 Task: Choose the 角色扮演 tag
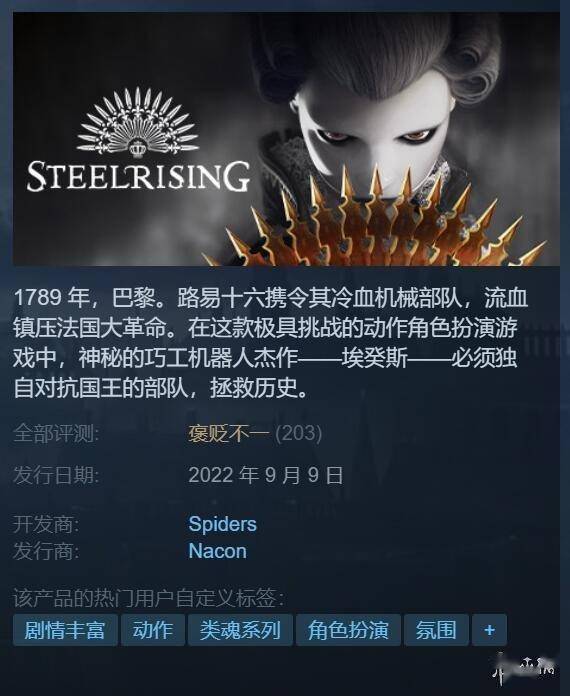[348, 629]
